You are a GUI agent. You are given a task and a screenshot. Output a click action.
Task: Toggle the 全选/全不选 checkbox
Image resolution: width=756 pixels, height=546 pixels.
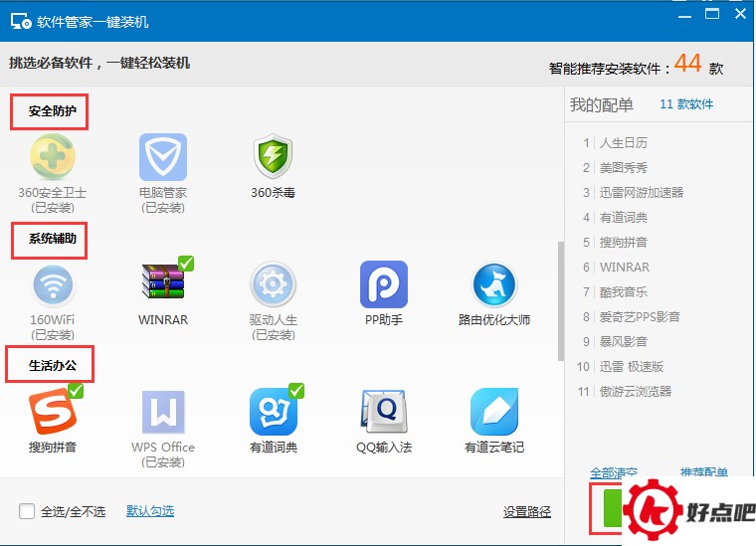pyautogui.click(x=27, y=511)
